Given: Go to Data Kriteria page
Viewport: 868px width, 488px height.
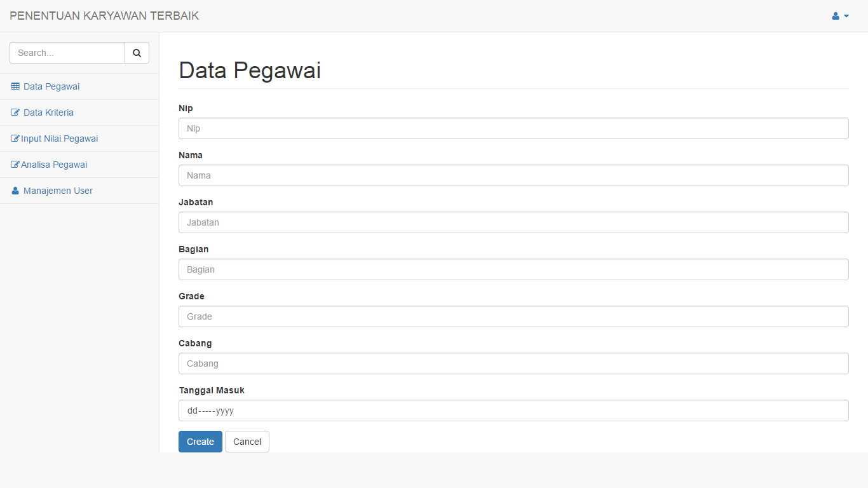Looking at the screenshot, I should tap(79, 112).
